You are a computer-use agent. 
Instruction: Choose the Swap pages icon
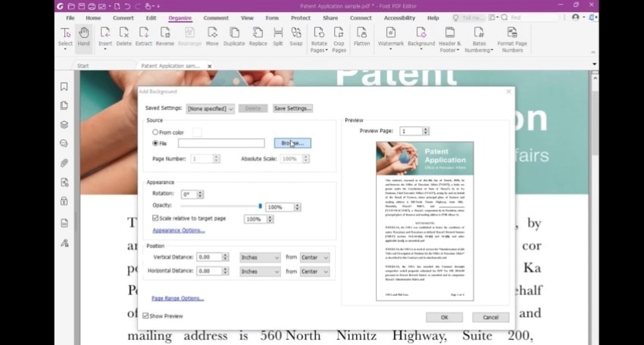tap(295, 37)
